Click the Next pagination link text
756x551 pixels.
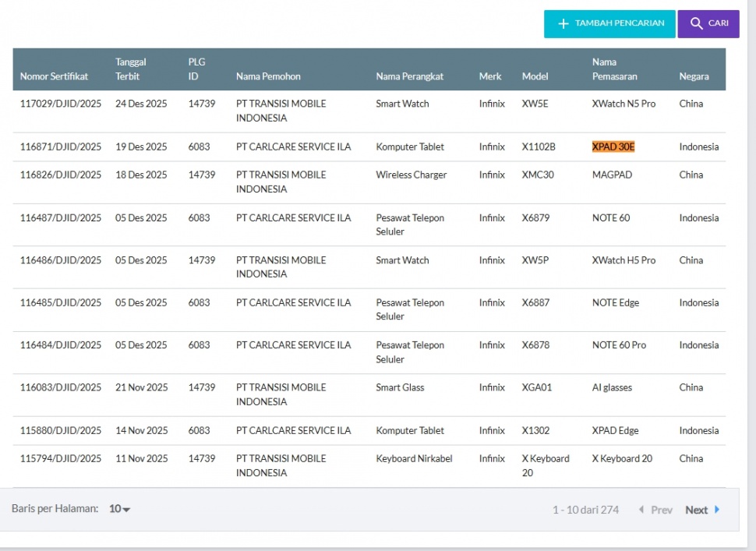(696, 510)
